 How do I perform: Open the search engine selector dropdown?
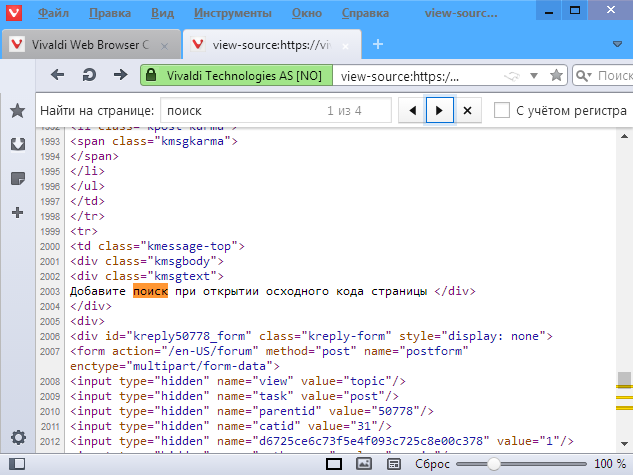click(x=584, y=75)
